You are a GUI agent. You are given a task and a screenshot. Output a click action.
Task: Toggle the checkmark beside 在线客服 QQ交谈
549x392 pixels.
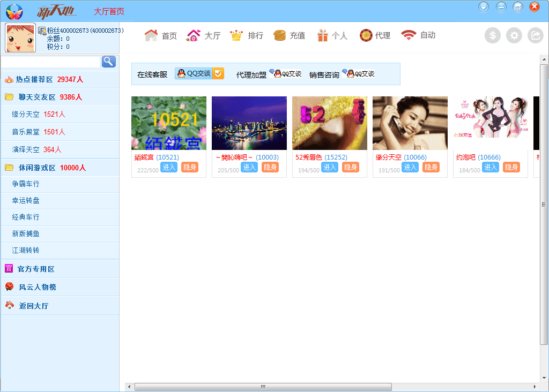point(218,74)
